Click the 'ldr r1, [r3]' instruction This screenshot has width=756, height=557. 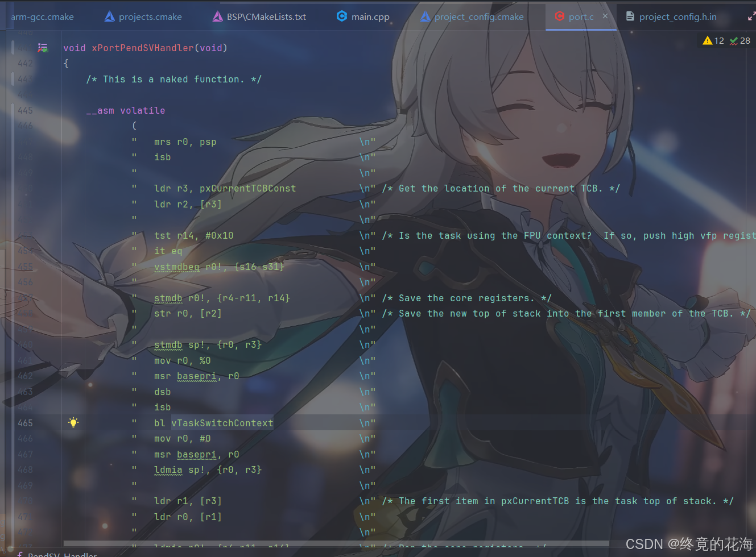[x=188, y=501]
